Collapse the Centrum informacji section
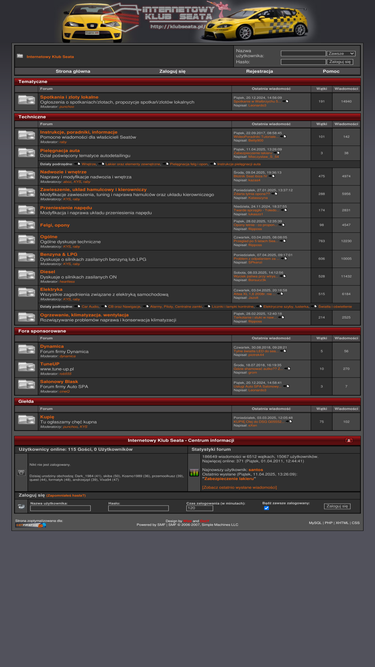The height and width of the screenshot is (667, 375). (x=349, y=440)
